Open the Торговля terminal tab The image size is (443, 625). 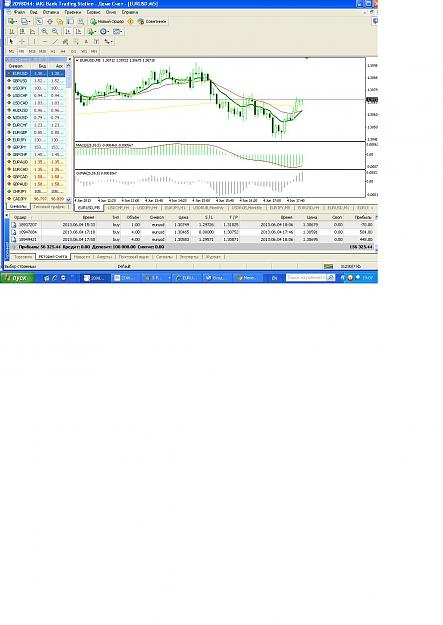[x=23, y=257]
